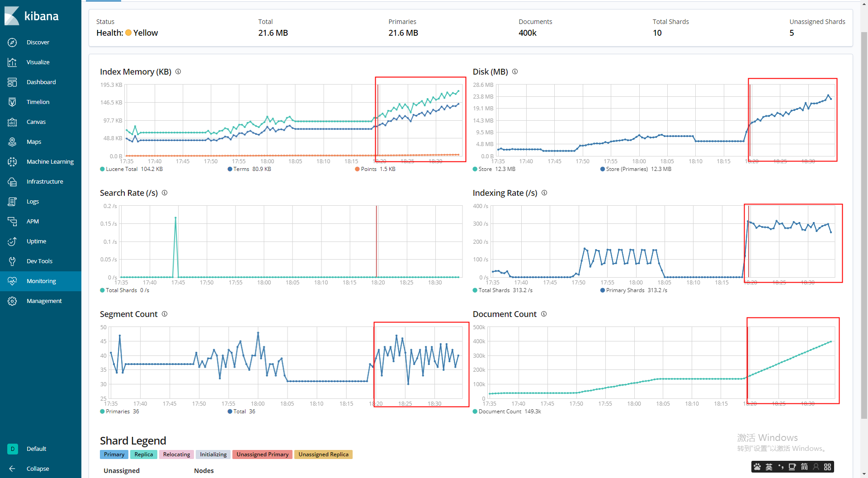Toggle Store (Primaries) legend series
The width and height of the screenshot is (868, 478).
[x=636, y=169]
